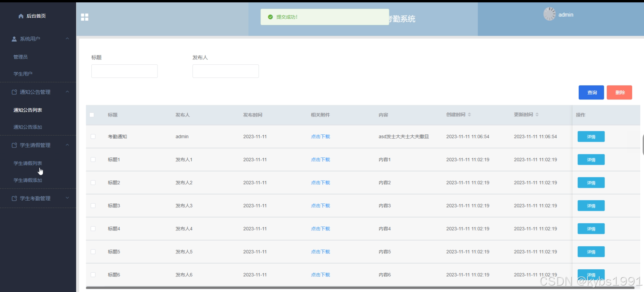Click the 相关附件 column header

point(320,115)
